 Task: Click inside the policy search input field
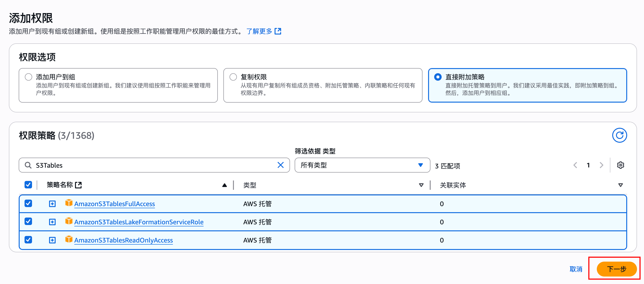[x=125, y=165]
